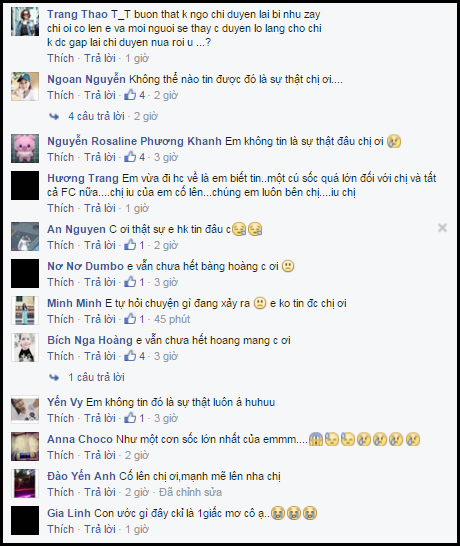Screen dimensions: 460x546
Task: Click Trả lời under Minh Minh's comment
Action: pos(100,319)
